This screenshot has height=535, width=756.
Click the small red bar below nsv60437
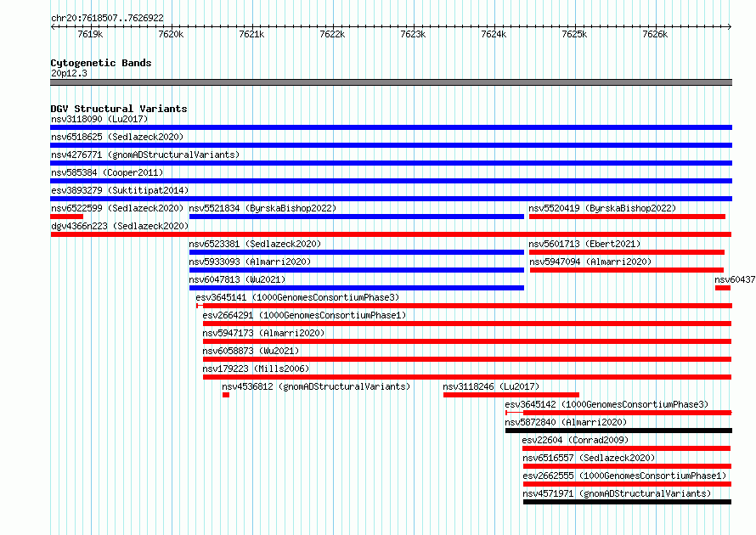723,288
